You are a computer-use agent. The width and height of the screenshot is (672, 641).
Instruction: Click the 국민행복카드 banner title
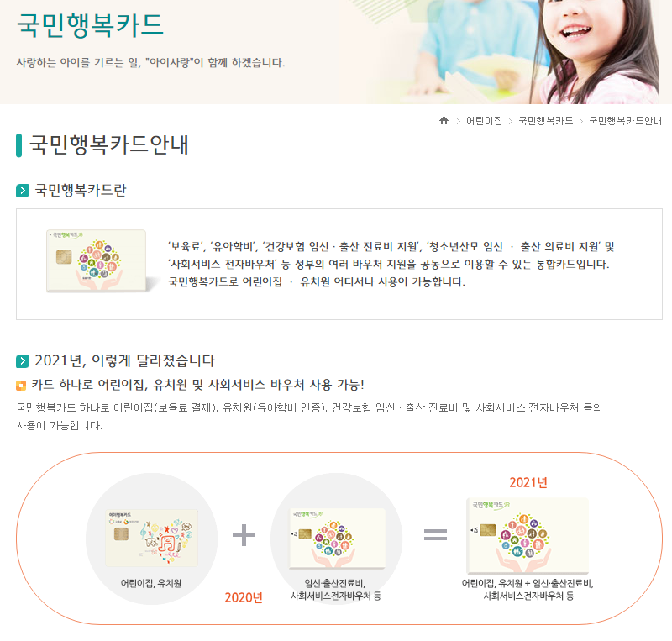coord(90,25)
